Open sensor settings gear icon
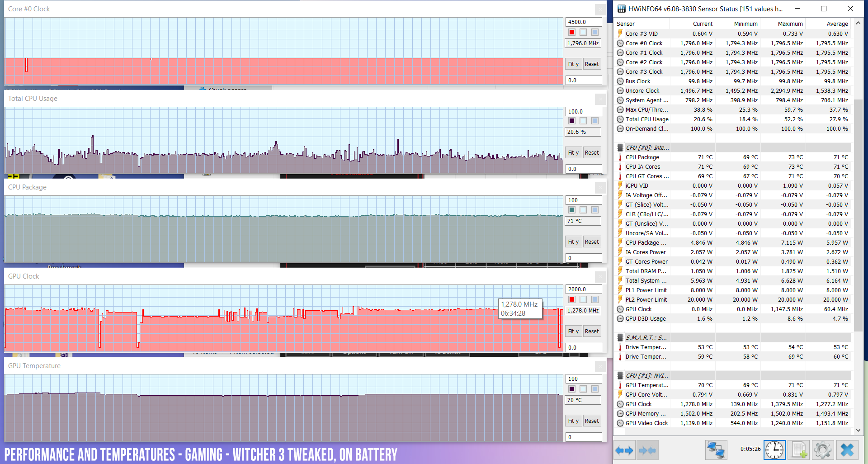Screen dimensions: 868x464 pyautogui.click(x=822, y=450)
